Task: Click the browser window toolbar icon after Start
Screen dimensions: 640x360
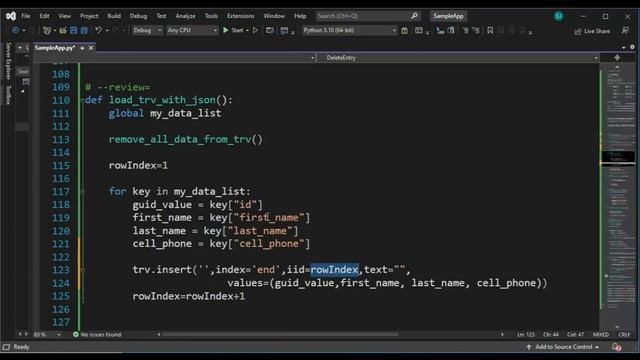Action: pos(270,30)
